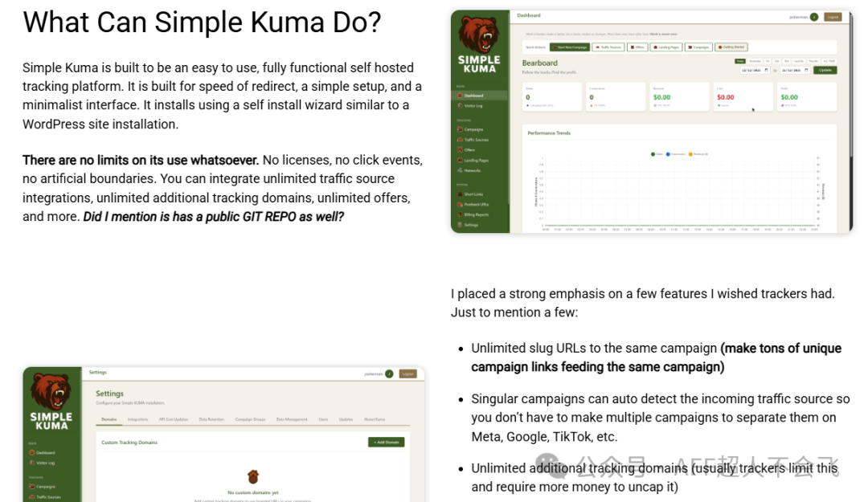
Task: Click the end date input field
Action: (x=795, y=71)
